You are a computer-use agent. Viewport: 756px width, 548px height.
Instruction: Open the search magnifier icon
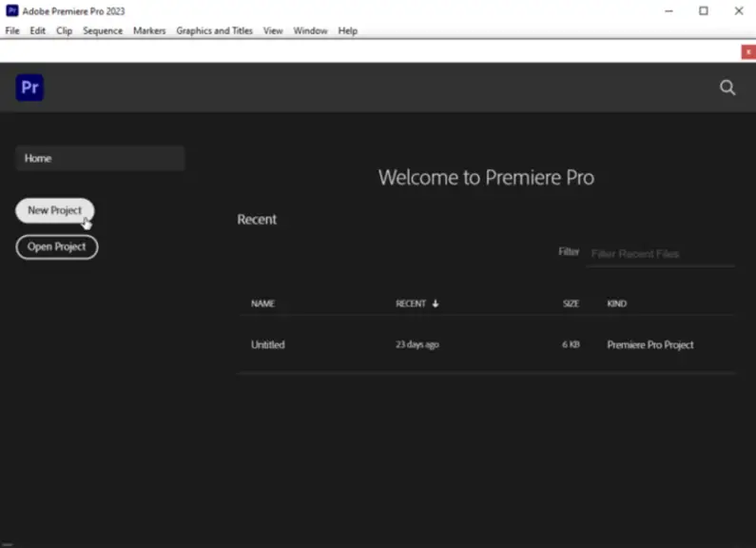(x=727, y=88)
